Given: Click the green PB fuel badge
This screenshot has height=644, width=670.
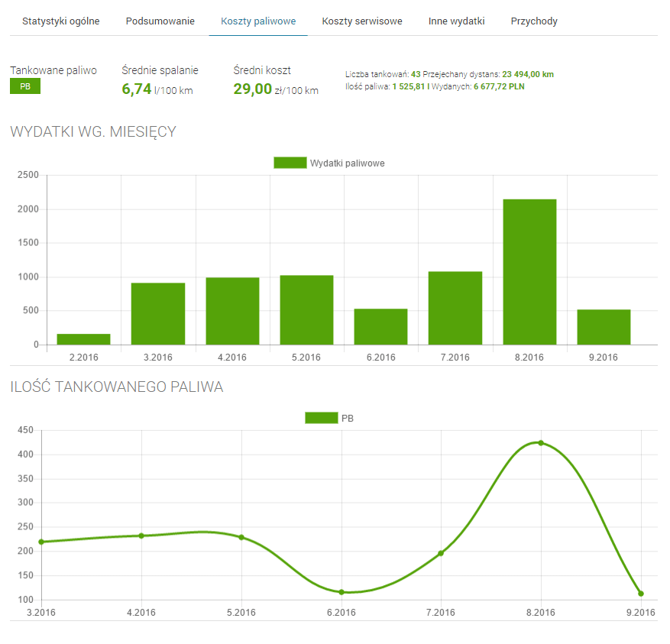Looking at the screenshot, I should (x=25, y=87).
